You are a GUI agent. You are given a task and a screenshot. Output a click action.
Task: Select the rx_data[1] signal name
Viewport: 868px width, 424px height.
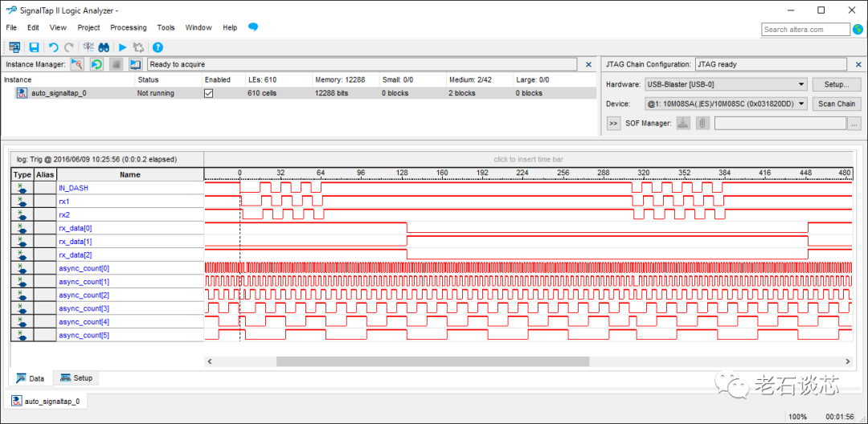[76, 242]
